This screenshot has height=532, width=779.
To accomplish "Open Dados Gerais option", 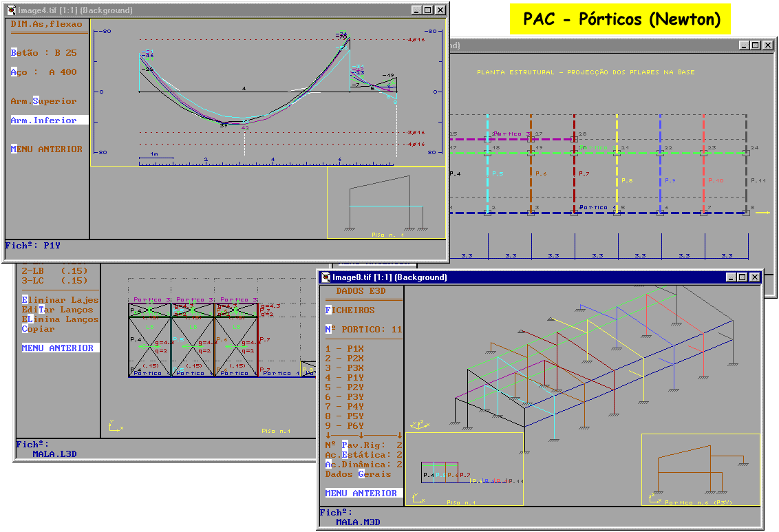I will [357, 474].
